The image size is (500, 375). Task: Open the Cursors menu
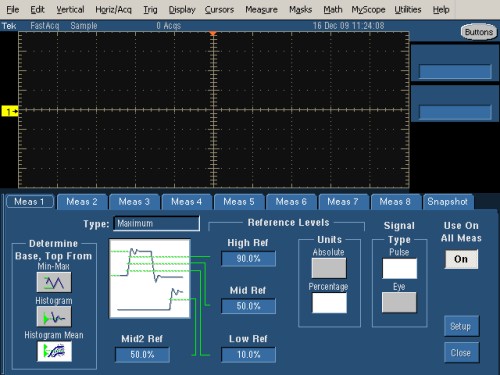pos(219,10)
